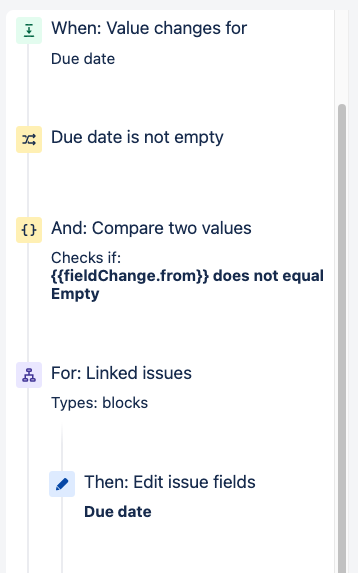
Task: Click the curly braces compare icon
Action: [x=29, y=230]
